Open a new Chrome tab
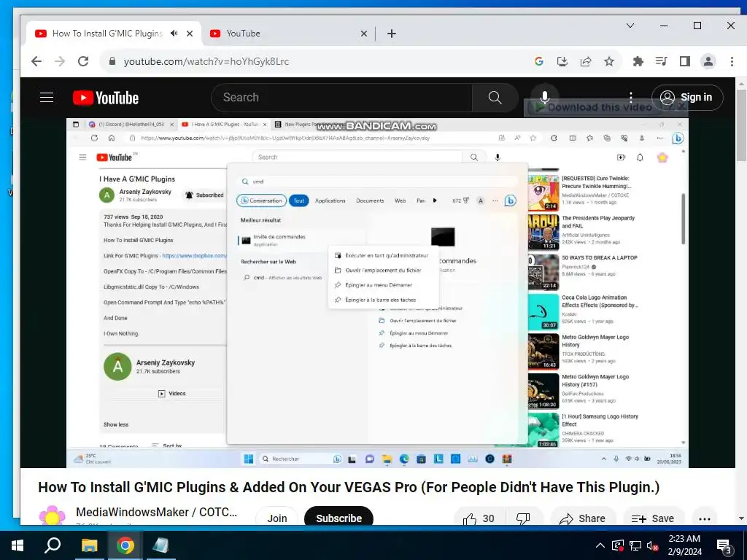 [392, 34]
